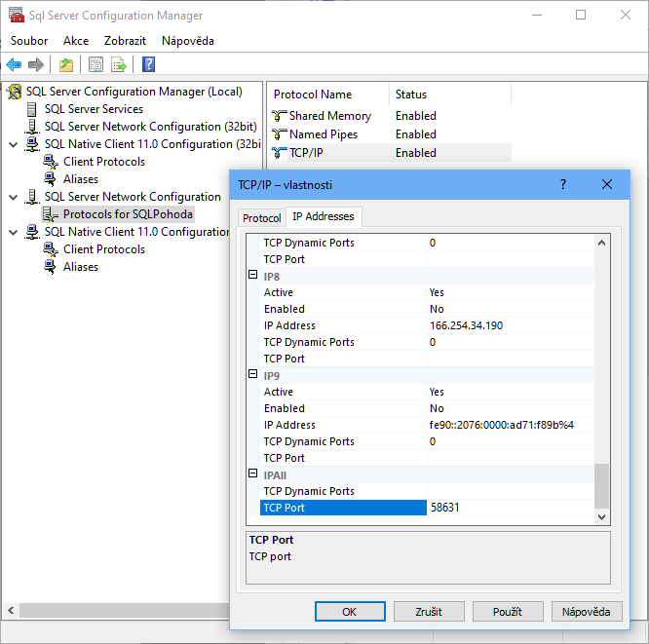Screen dimensions: 649x644
Task: Click the properties list scrollbar thumb
Action: (601, 486)
